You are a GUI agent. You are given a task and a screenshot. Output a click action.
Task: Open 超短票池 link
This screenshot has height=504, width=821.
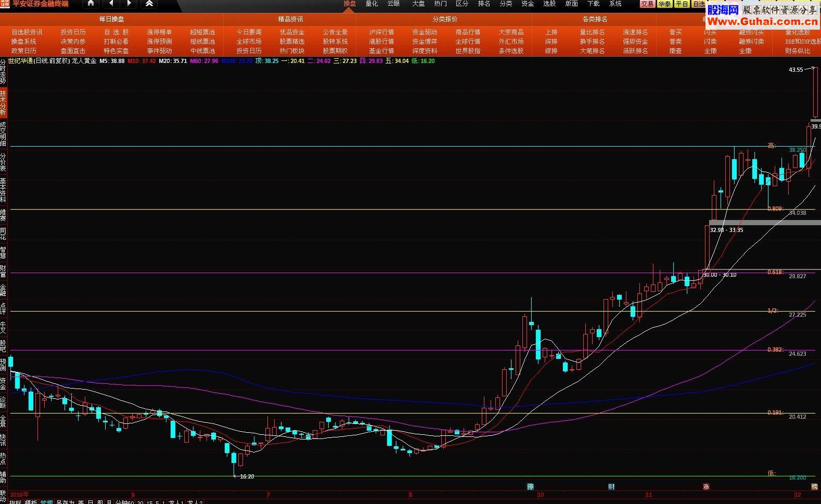pos(202,32)
